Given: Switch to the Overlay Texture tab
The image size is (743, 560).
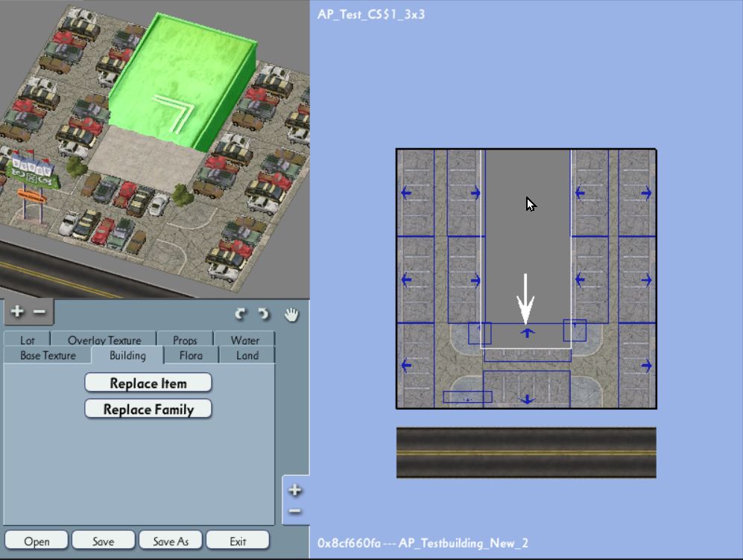Looking at the screenshot, I should click(104, 340).
